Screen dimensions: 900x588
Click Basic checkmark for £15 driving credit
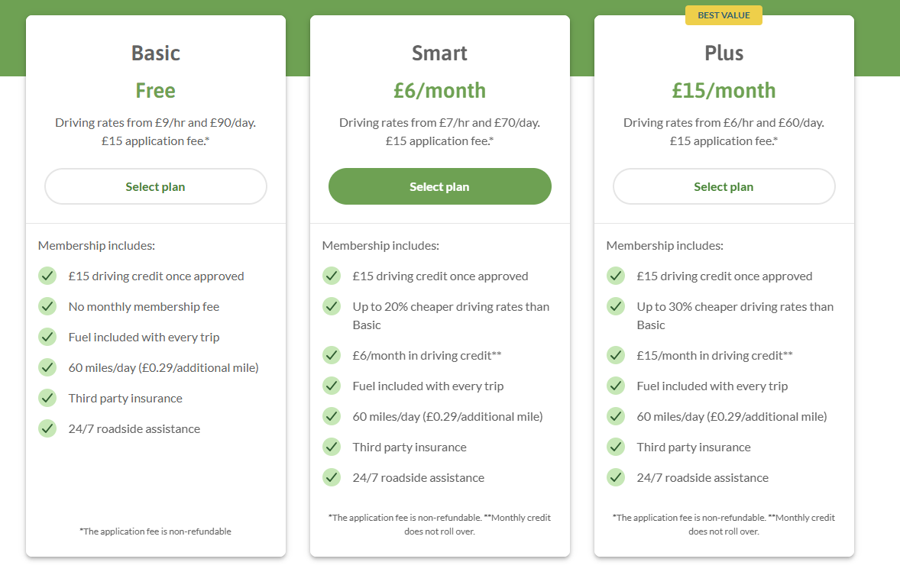(47, 276)
